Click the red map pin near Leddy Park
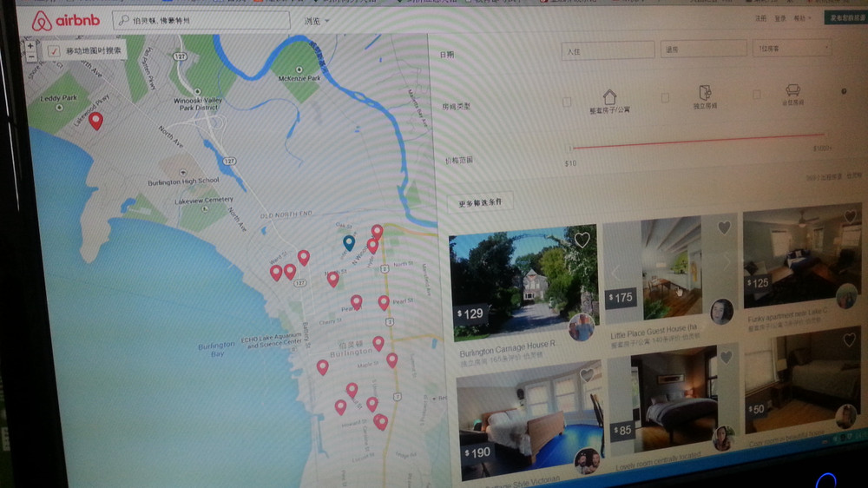The width and height of the screenshot is (868, 488). (95, 121)
